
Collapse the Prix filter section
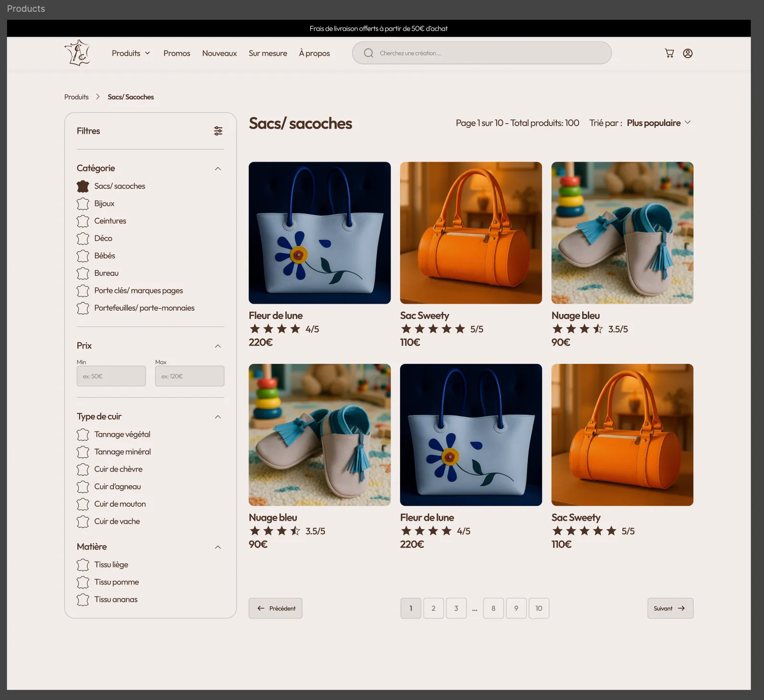click(218, 346)
